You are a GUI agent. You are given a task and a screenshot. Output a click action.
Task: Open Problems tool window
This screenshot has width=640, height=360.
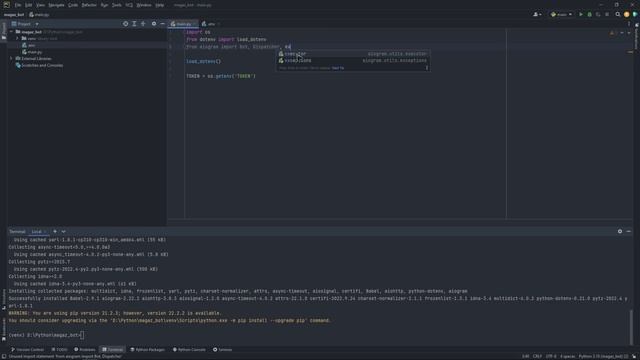(84, 350)
